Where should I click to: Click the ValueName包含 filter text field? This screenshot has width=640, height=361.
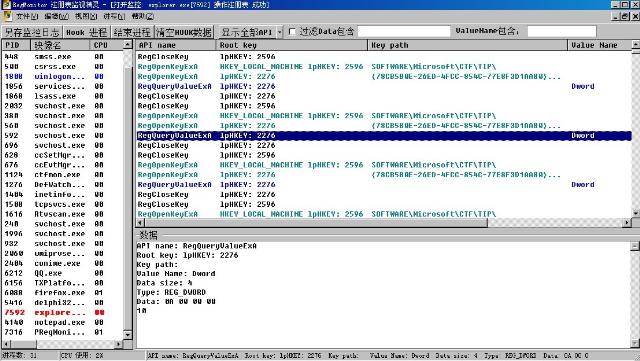point(562,31)
